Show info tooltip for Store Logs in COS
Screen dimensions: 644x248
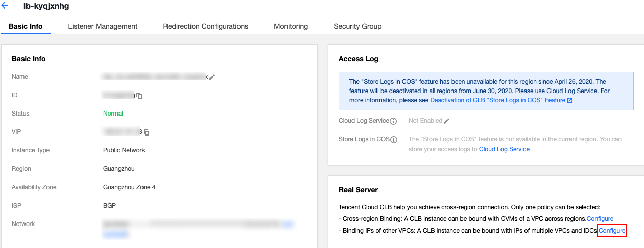click(x=394, y=140)
